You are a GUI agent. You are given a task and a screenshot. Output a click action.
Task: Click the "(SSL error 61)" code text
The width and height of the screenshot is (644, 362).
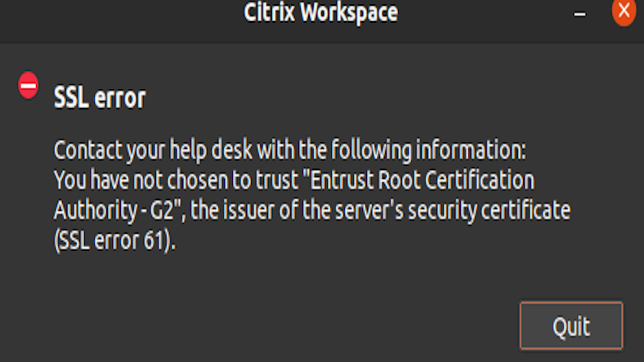(x=114, y=240)
